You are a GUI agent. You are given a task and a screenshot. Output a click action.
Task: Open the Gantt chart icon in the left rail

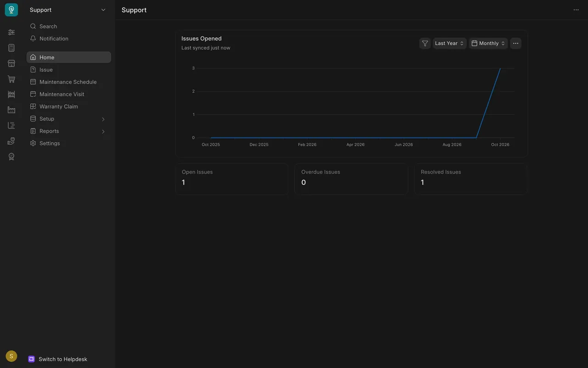11,126
